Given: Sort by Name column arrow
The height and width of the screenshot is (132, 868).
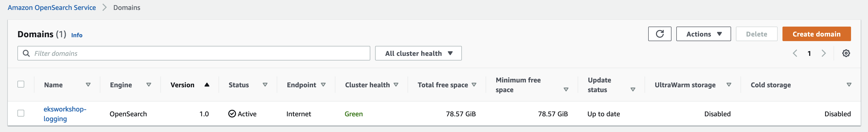Looking at the screenshot, I should (x=88, y=85).
